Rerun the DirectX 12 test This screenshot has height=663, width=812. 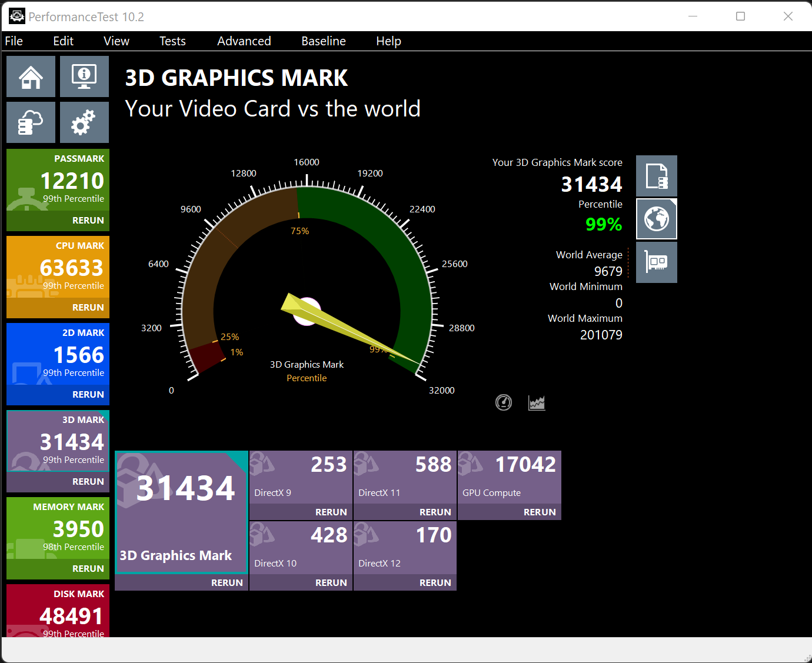[x=435, y=583]
